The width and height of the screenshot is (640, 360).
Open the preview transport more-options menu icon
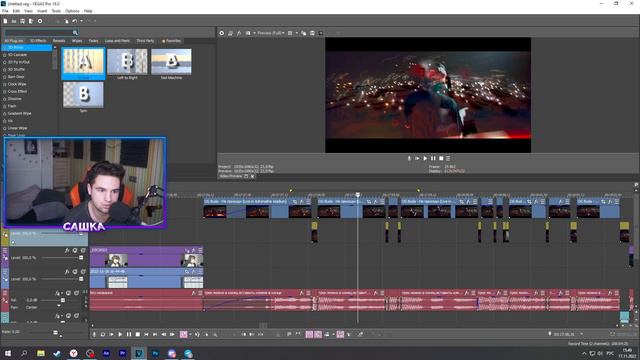click(x=448, y=158)
